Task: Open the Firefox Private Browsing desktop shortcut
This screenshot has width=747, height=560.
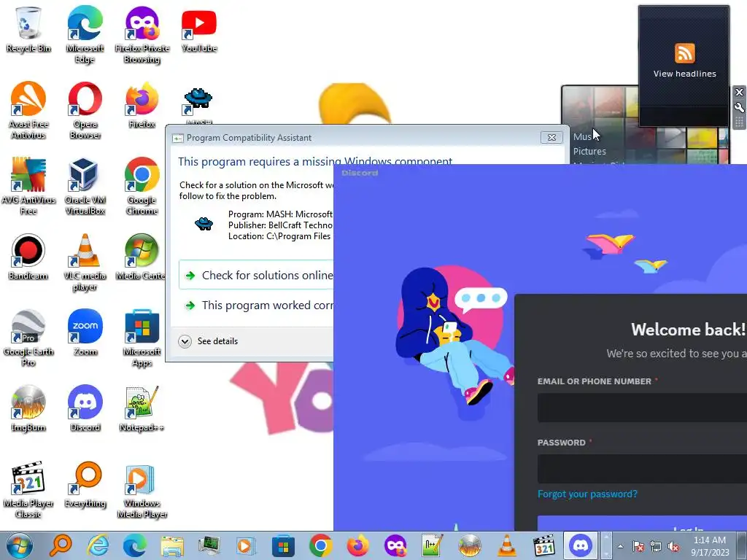Action: click(142, 34)
